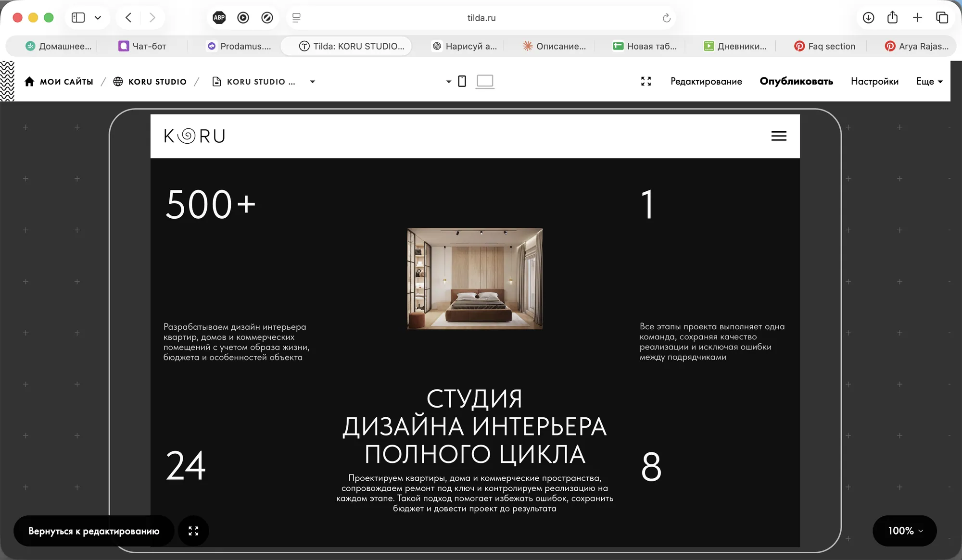The width and height of the screenshot is (962, 560).
Task: Open the 100% zoom dropdown
Action: point(905,531)
